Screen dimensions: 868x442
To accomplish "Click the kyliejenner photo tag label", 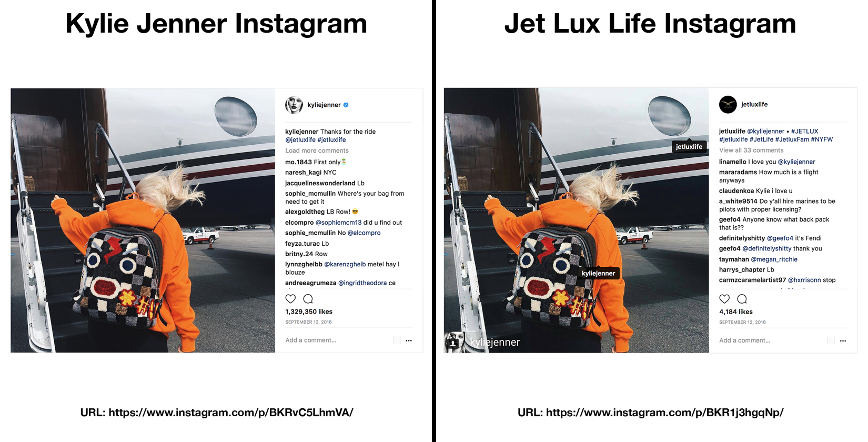I will coord(598,273).
